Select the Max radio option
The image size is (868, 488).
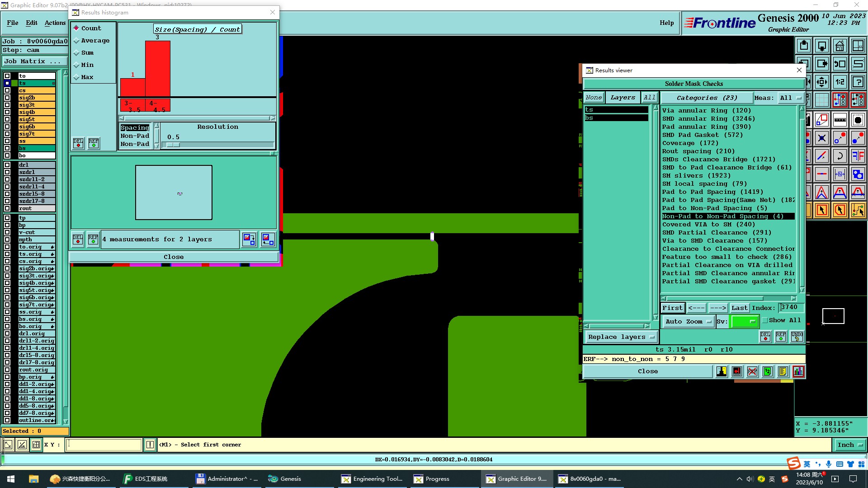76,77
